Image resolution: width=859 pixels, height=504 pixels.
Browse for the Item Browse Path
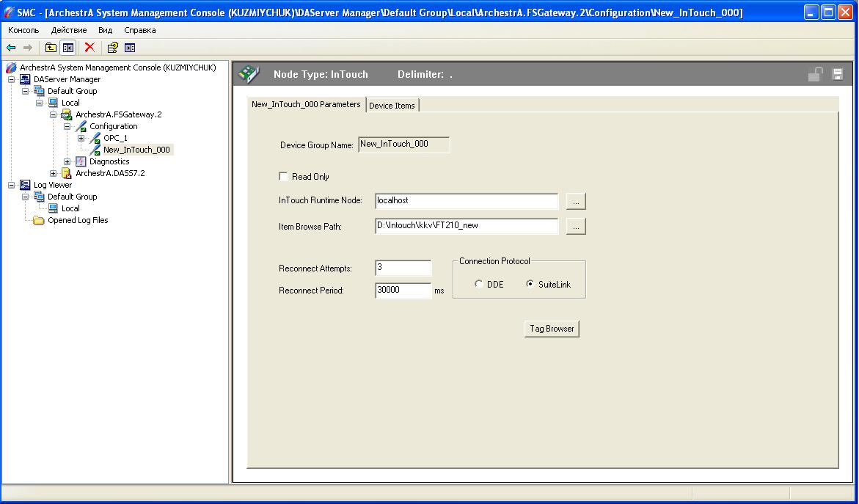click(x=576, y=227)
